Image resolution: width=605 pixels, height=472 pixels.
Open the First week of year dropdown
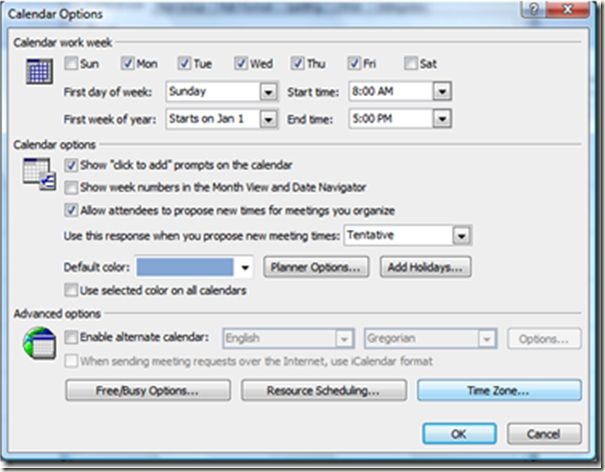pyautogui.click(x=269, y=119)
